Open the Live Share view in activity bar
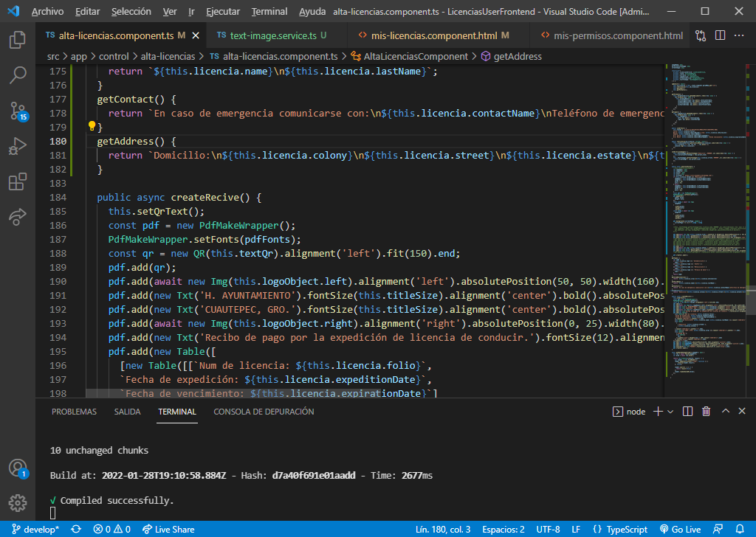The height and width of the screenshot is (537, 756). coord(18,217)
